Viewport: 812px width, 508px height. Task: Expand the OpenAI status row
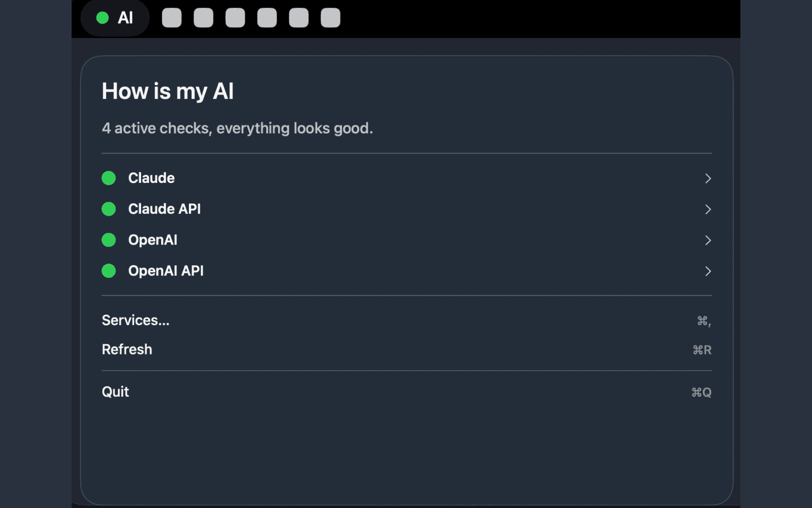click(708, 240)
